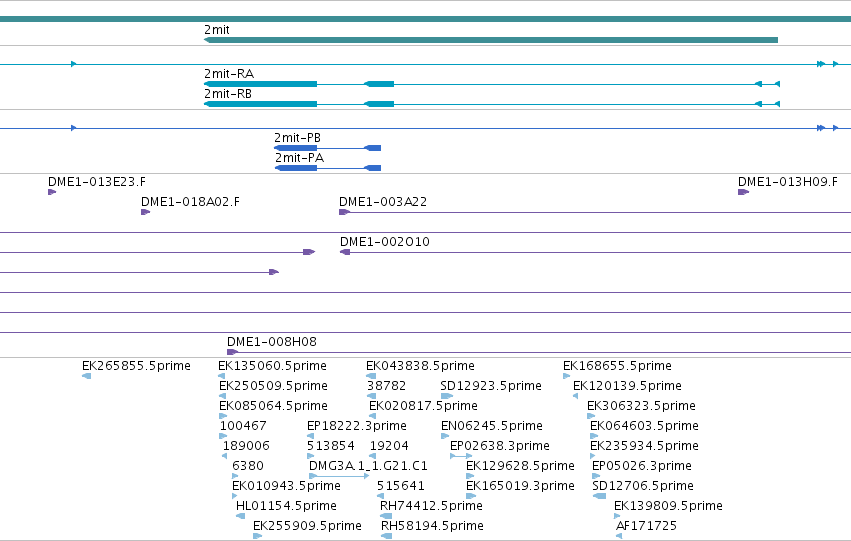Image resolution: width=851 pixels, height=541 pixels.
Task: Click the 2mit gene name label
Action: point(217,30)
